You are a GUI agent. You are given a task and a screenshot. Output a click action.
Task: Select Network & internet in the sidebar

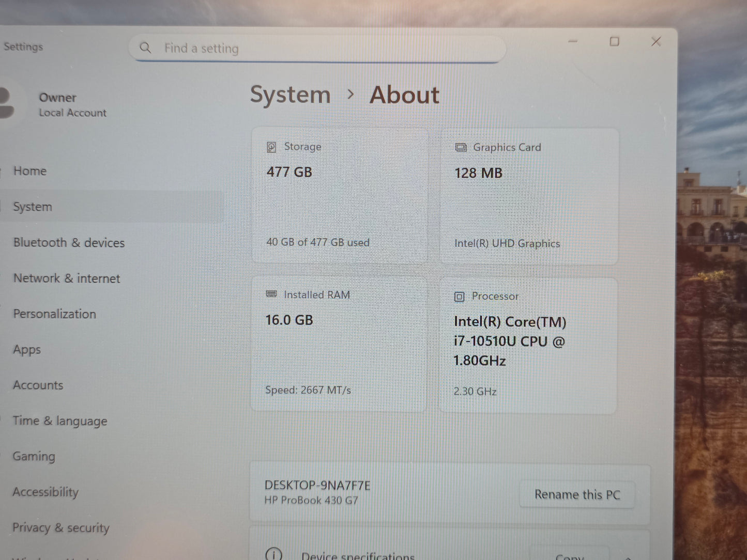coord(65,278)
